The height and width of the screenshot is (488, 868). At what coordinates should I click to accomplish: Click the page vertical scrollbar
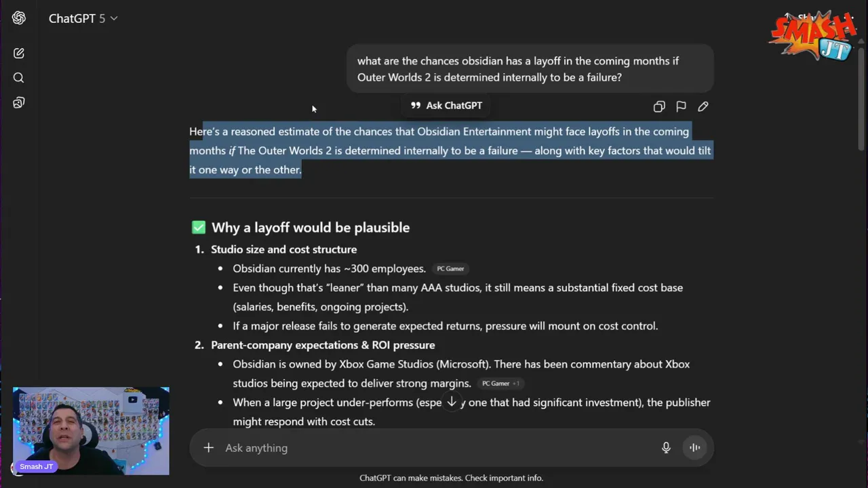click(862, 102)
